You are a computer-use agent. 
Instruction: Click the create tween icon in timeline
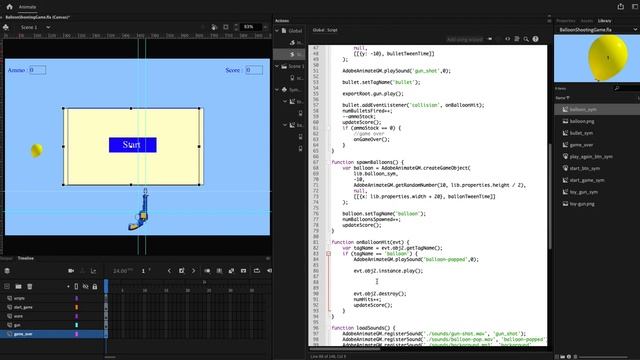pos(231,271)
